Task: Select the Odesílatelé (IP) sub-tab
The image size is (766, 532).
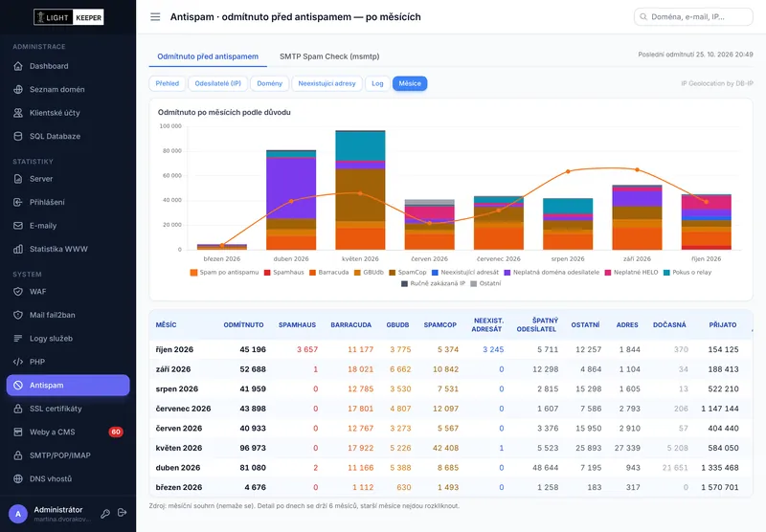Action: point(218,83)
